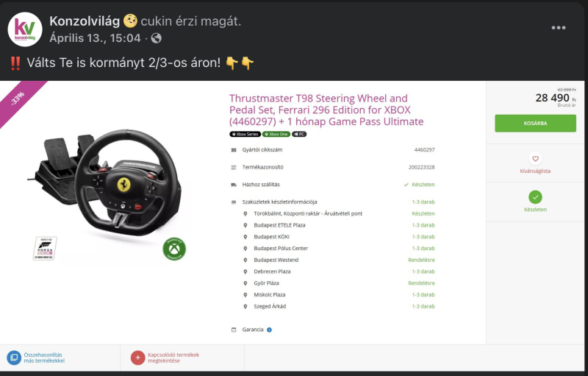The height and width of the screenshot is (376, 588).
Task: Add product to wishlist with heart icon
Action: 535,159
